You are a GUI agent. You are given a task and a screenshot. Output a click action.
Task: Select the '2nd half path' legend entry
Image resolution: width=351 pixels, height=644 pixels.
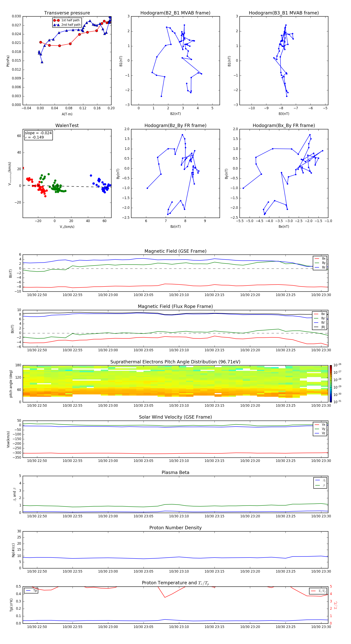tap(67, 25)
